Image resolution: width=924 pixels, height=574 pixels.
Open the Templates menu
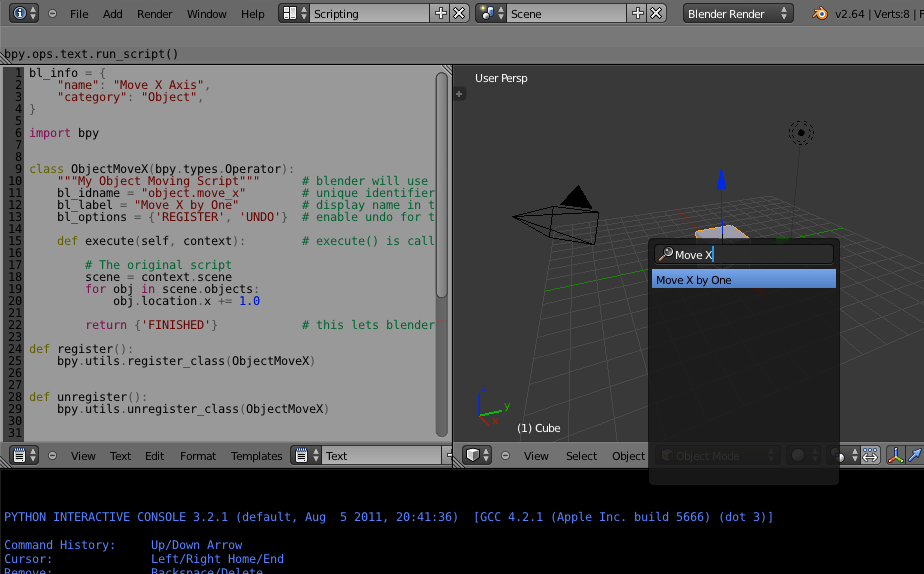point(256,456)
